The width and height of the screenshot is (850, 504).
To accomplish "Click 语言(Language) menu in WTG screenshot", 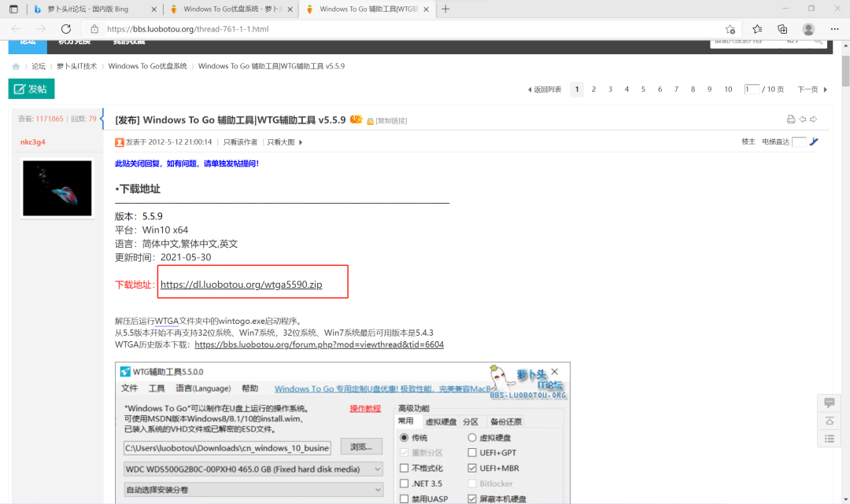I will tap(203, 388).
